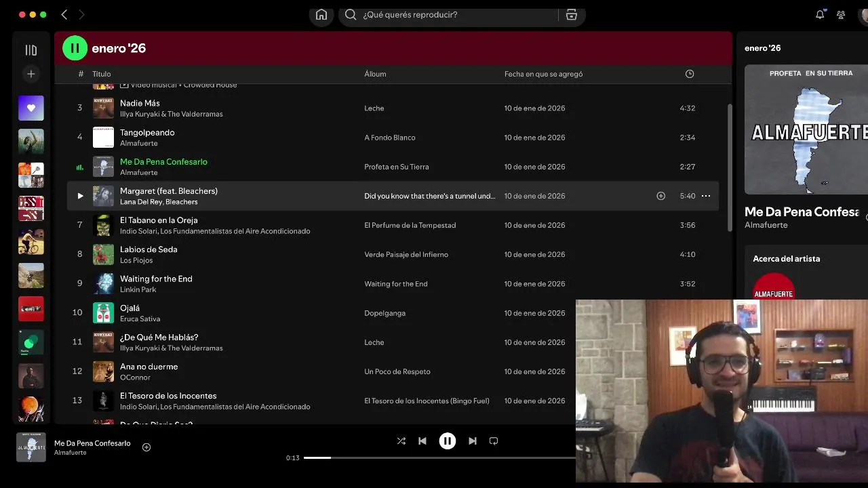Add Margaret to Liked Songs plus icon

pos(660,196)
